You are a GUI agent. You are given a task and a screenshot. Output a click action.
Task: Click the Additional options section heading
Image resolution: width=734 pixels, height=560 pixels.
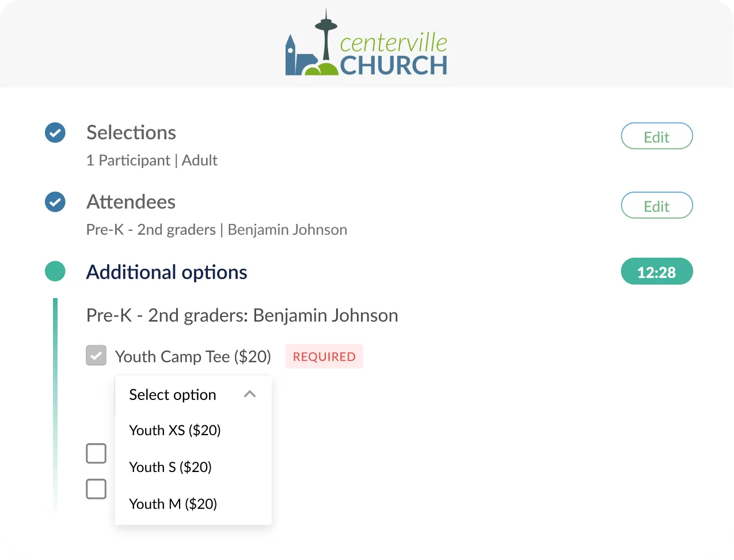[x=166, y=271]
